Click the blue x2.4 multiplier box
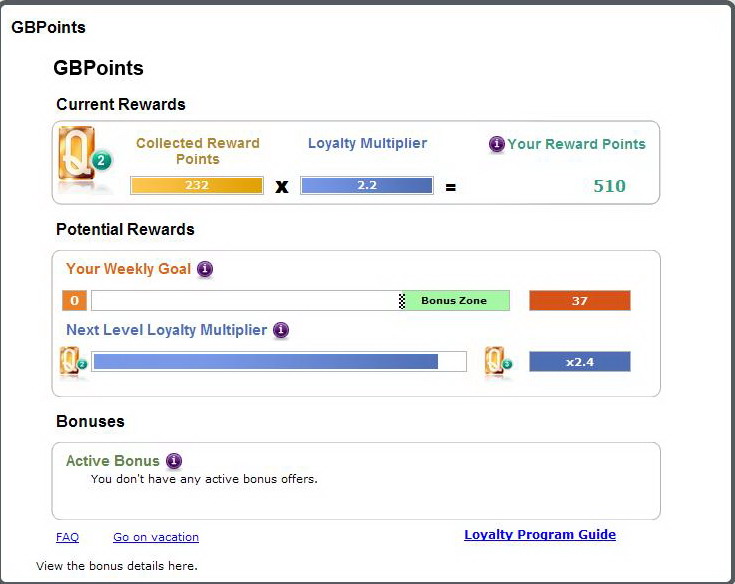The height and width of the screenshot is (584, 735). click(580, 361)
